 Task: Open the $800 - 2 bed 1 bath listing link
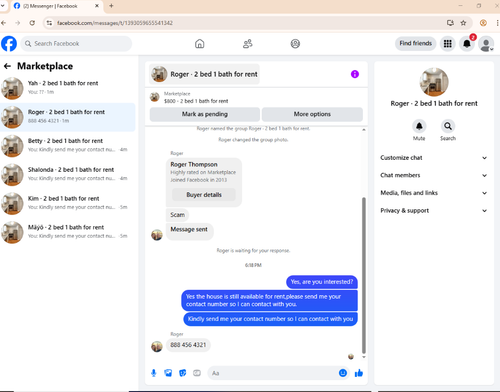pyautogui.click(x=196, y=101)
